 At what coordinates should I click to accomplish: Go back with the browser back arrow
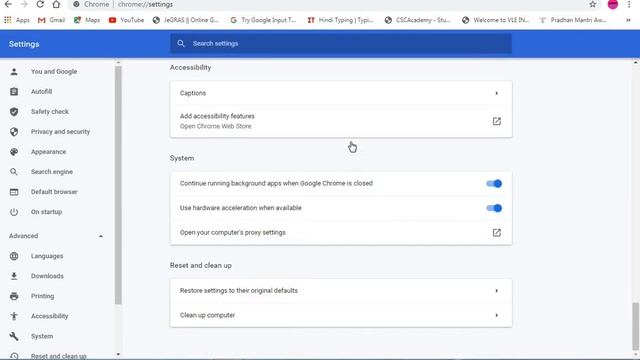coord(8,4)
